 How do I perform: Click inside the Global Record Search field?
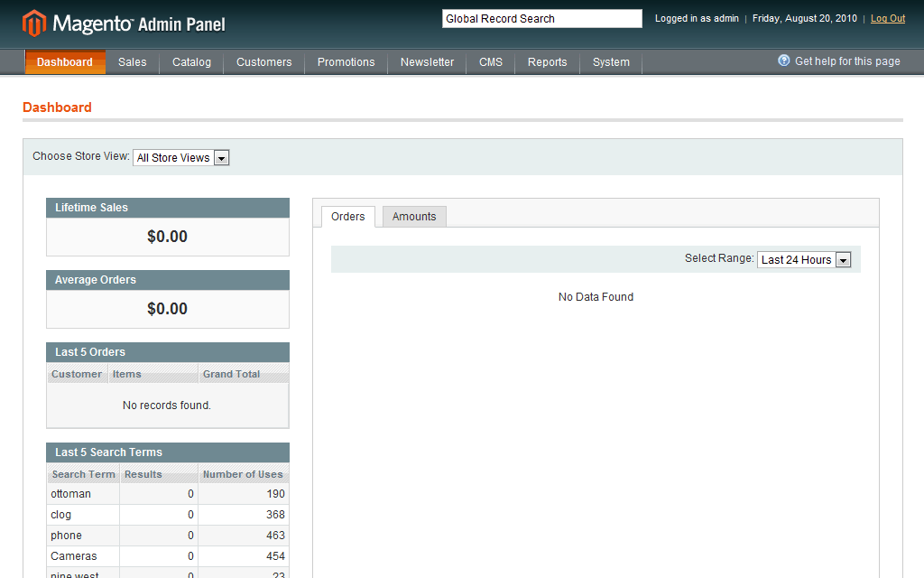(x=541, y=18)
